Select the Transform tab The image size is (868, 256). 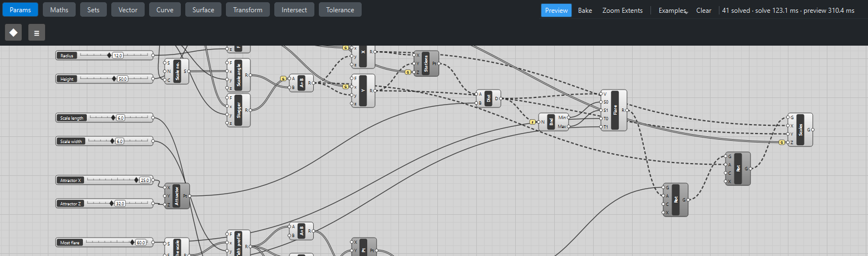(248, 9)
